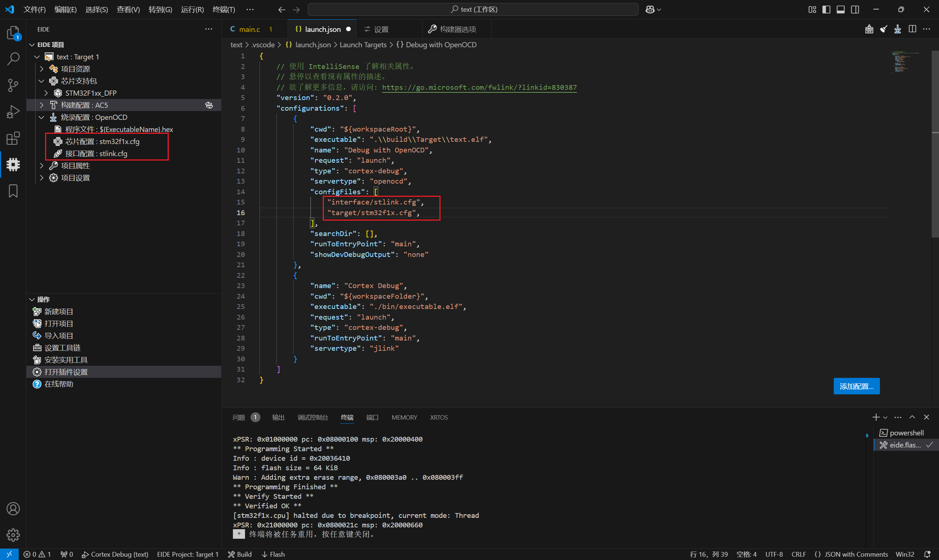Click the switch icon on 构建配置 row
The height and width of the screenshot is (560, 939).
point(209,105)
